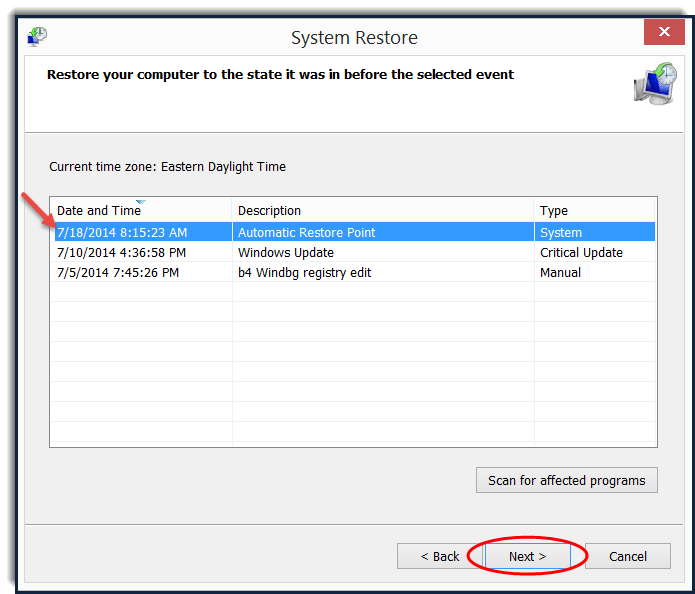Click the Critical Update type cell
The image size is (695, 594).
pos(595,252)
